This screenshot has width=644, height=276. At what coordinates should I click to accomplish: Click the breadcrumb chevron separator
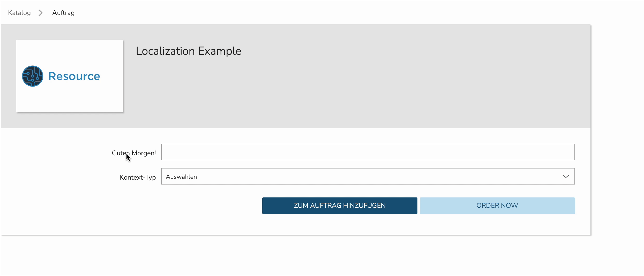41,13
